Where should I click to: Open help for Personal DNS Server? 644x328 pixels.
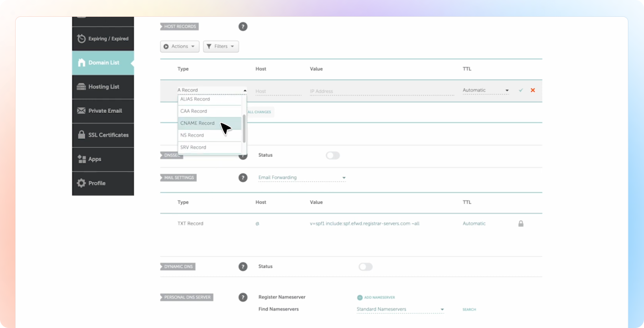243,297
